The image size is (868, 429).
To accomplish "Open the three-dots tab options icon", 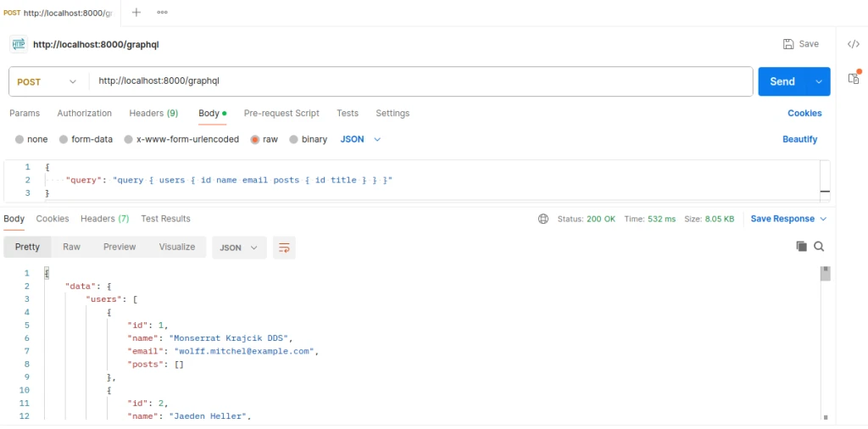I will click(162, 12).
